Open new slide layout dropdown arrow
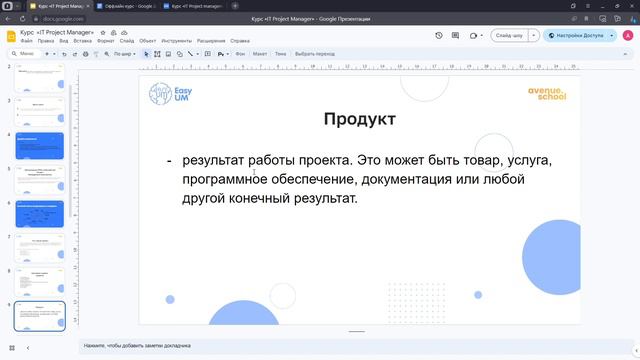Screen dimensions: 640x360 54,54
